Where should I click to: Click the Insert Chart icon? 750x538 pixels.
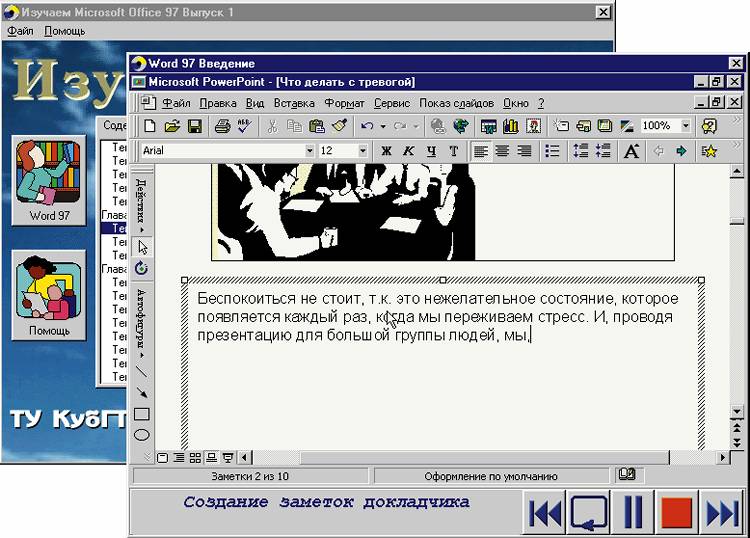tap(511, 126)
